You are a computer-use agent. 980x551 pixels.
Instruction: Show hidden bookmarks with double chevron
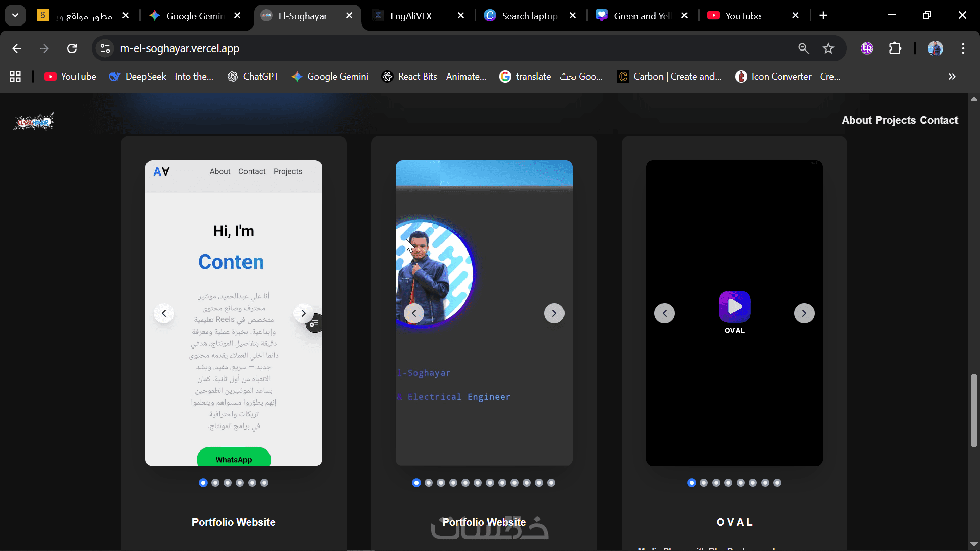(952, 77)
